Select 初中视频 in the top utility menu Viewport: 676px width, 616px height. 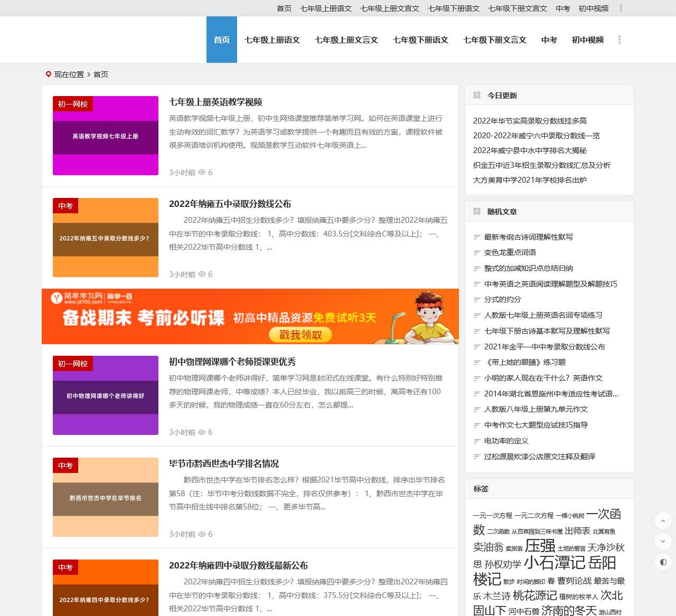pyautogui.click(x=594, y=8)
